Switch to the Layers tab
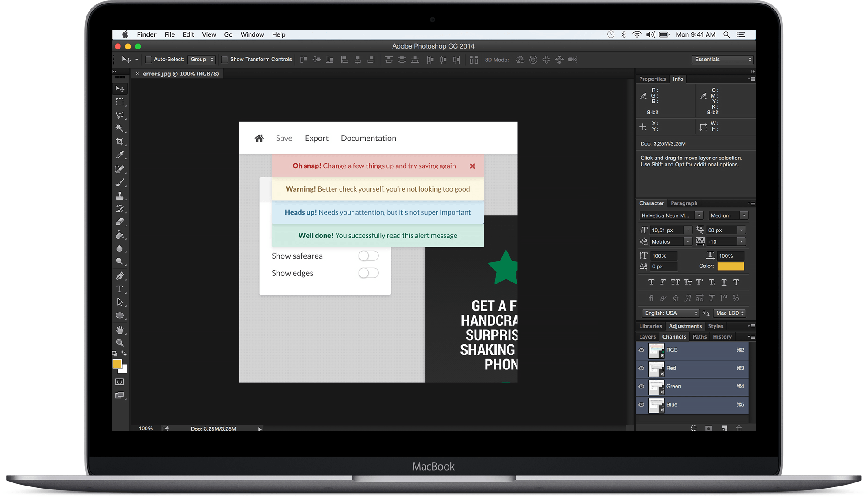The width and height of the screenshot is (868, 497). coord(647,337)
